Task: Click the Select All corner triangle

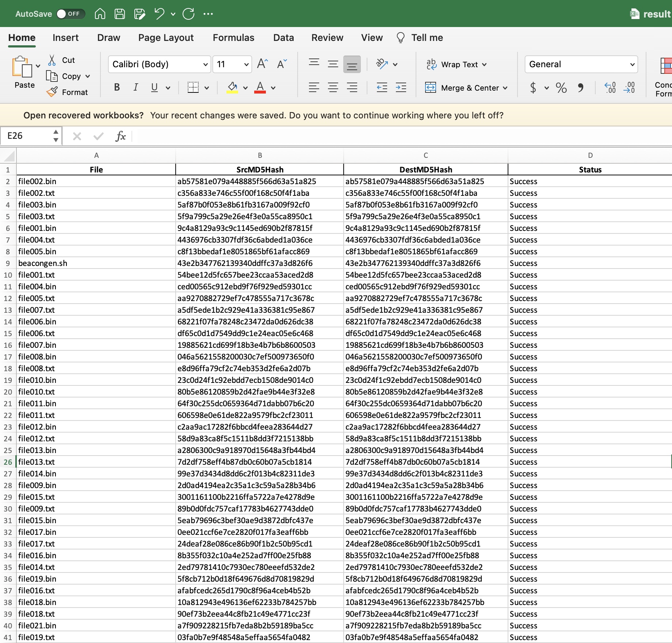Action: tap(9, 156)
